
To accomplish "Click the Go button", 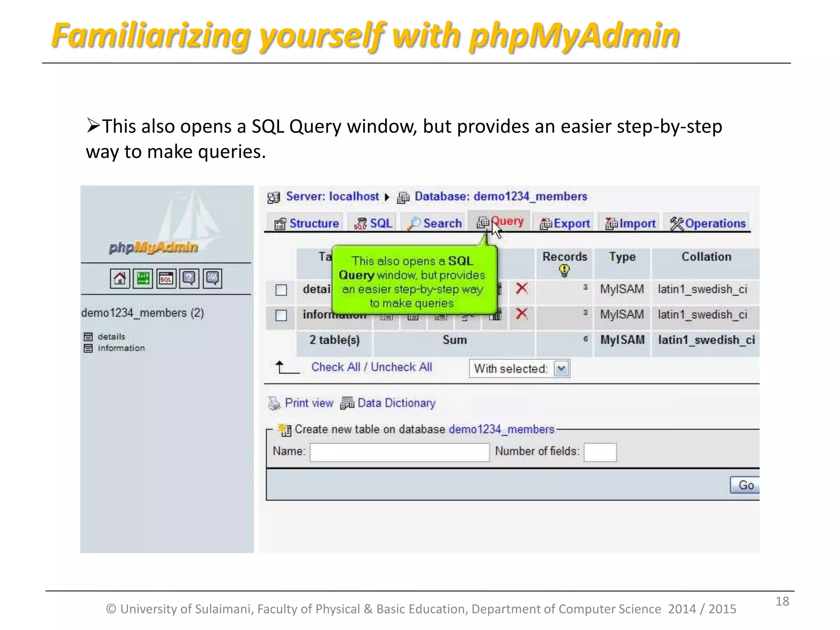I will [x=745, y=485].
